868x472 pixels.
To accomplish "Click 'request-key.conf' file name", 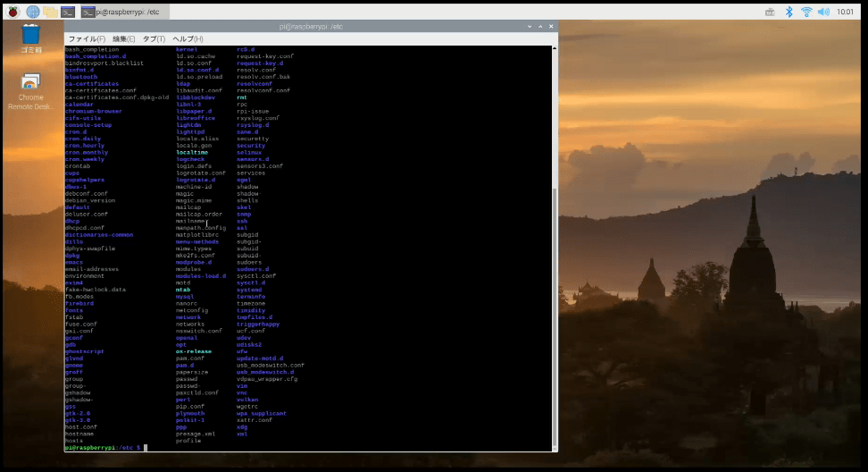I will coord(265,56).
